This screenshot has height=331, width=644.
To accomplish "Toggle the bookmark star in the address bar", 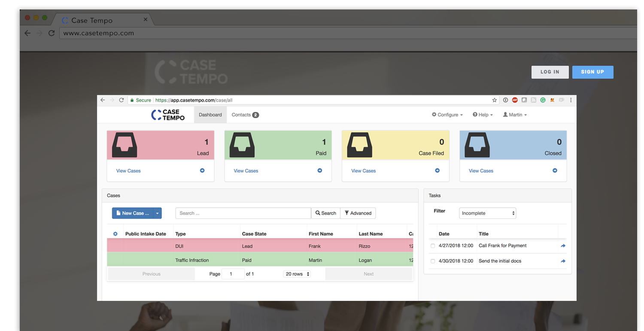I will 494,100.
